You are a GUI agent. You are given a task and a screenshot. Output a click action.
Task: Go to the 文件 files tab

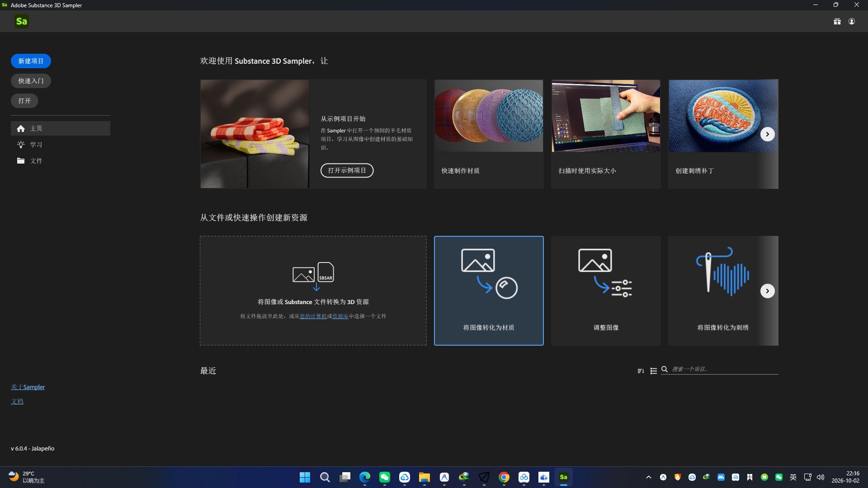click(x=61, y=161)
